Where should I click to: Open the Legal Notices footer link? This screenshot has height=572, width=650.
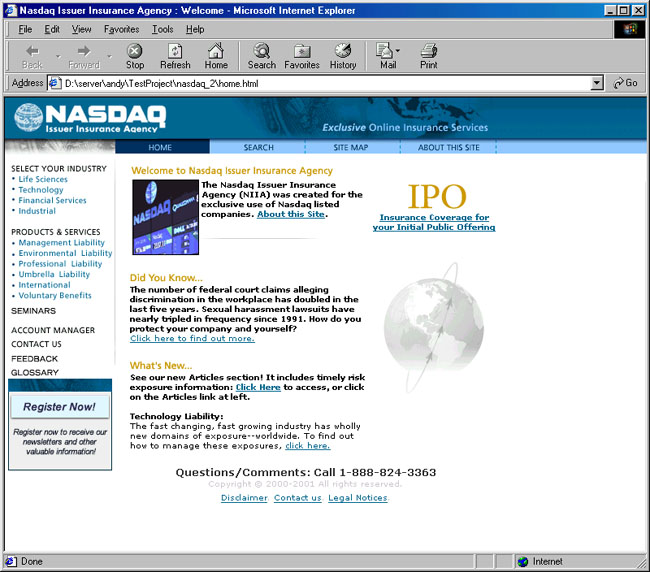pos(357,498)
